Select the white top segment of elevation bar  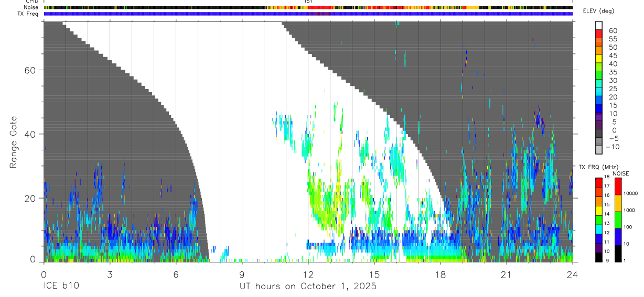point(599,25)
